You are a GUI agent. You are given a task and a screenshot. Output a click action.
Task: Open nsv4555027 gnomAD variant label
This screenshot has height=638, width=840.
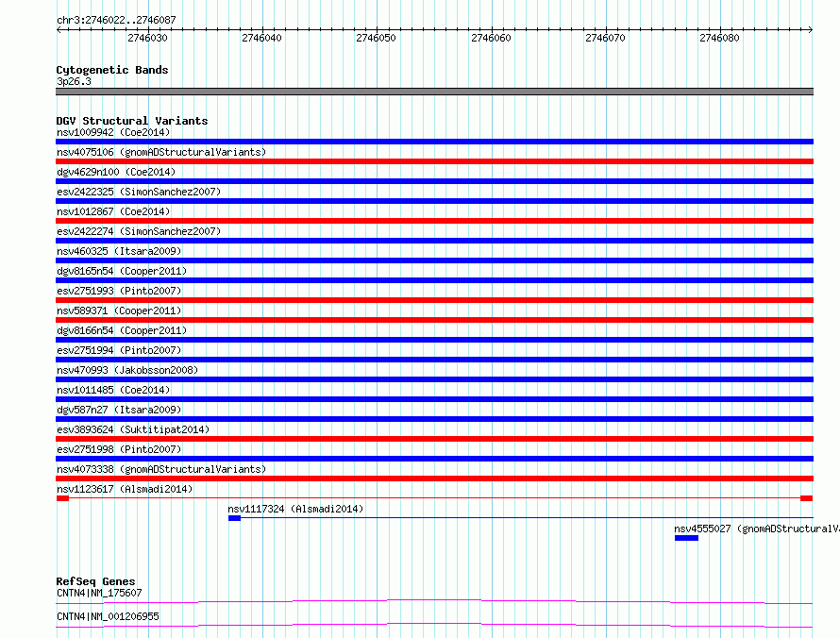tap(756, 529)
